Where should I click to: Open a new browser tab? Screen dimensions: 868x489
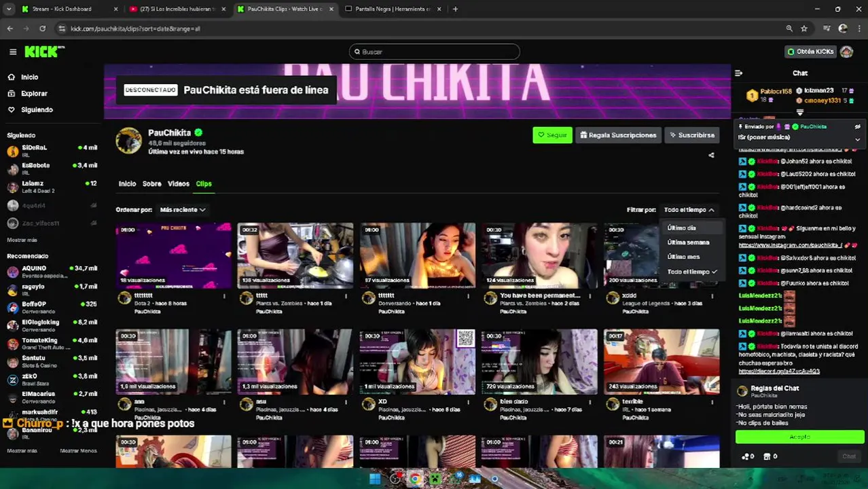coord(455,9)
